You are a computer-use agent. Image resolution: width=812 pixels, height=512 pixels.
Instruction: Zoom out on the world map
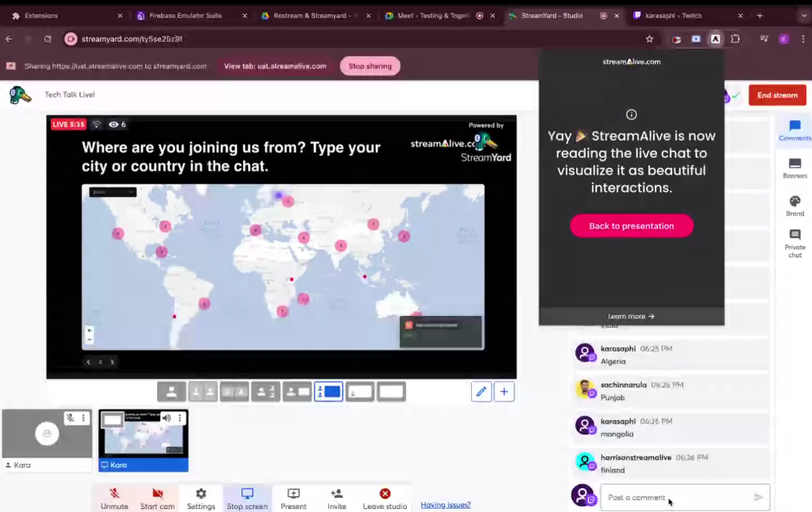click(89, 340)
